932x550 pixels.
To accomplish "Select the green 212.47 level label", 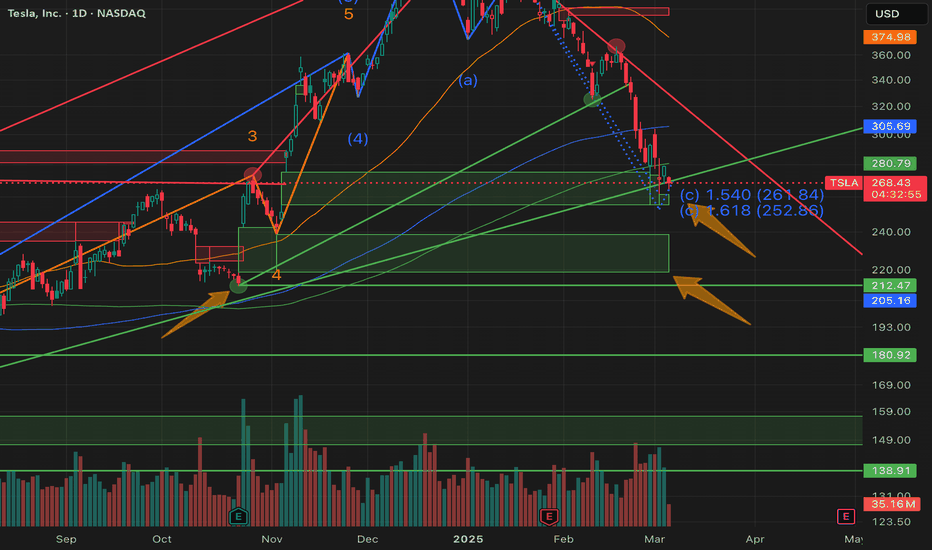I will click(890, 285).
